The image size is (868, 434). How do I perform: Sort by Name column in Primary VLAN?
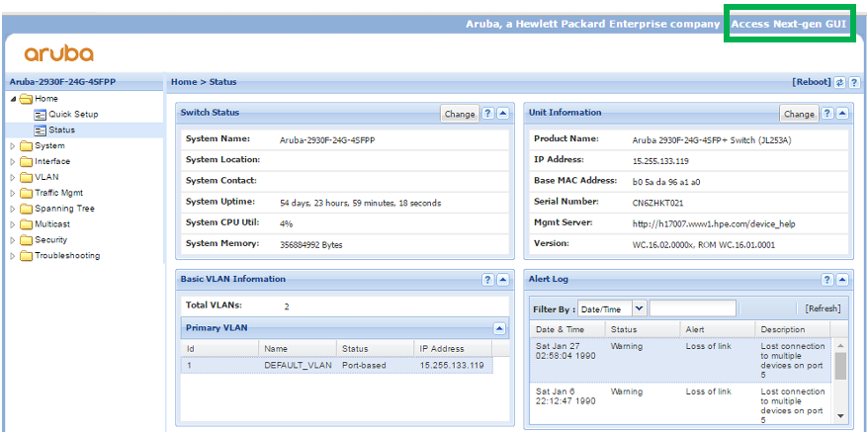click(x=298, y=349)
